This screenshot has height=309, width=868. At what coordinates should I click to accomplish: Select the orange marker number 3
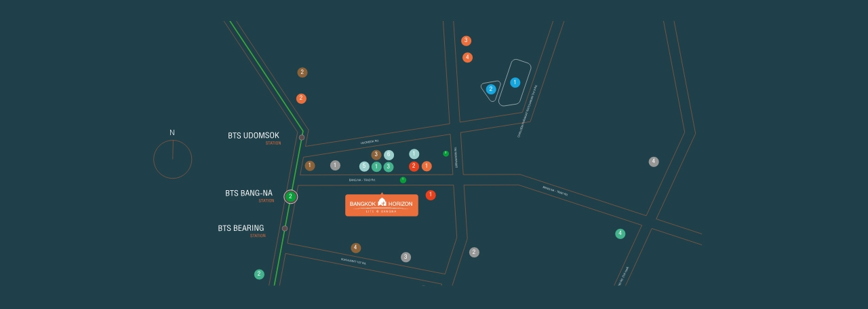click(466, 41)
